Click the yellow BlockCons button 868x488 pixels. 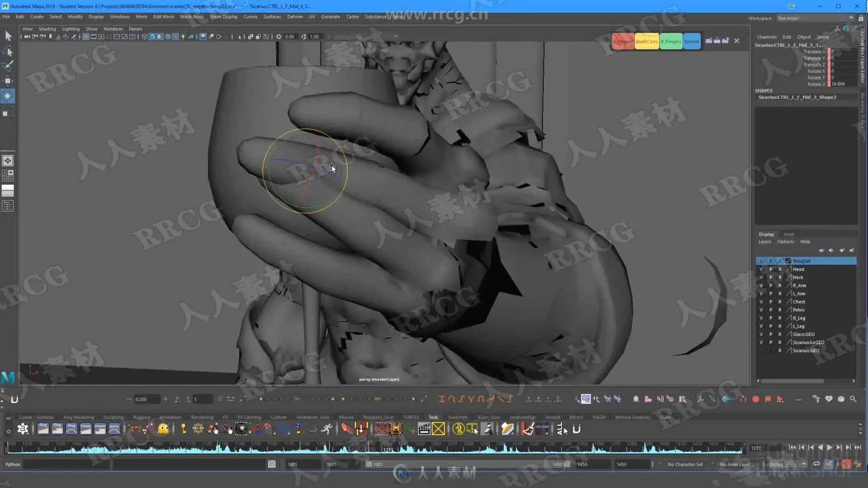click(646, 41)
